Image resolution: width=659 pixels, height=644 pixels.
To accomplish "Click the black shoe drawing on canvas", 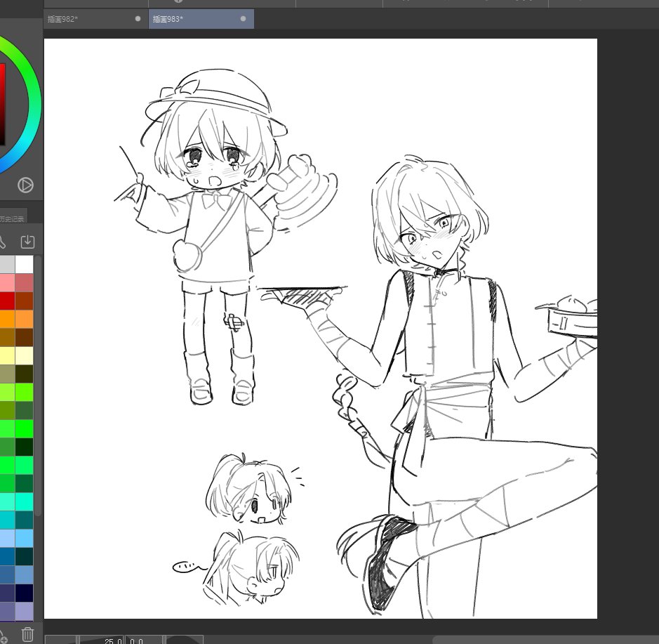I will [390, 564].
